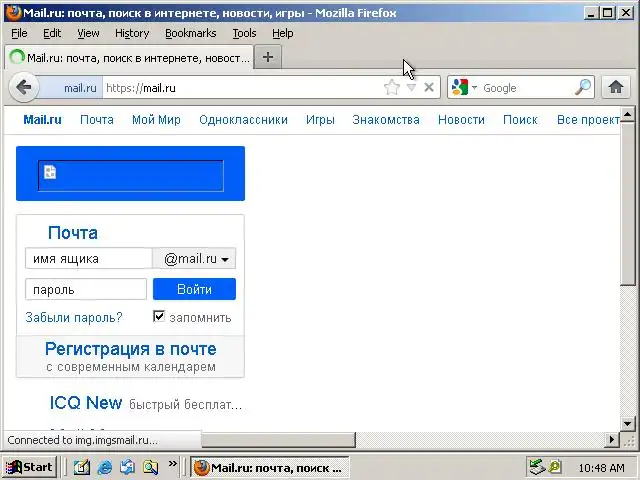Open the Bookmarks menu
This screenshot has width=640, height=480.
(191, 33)
